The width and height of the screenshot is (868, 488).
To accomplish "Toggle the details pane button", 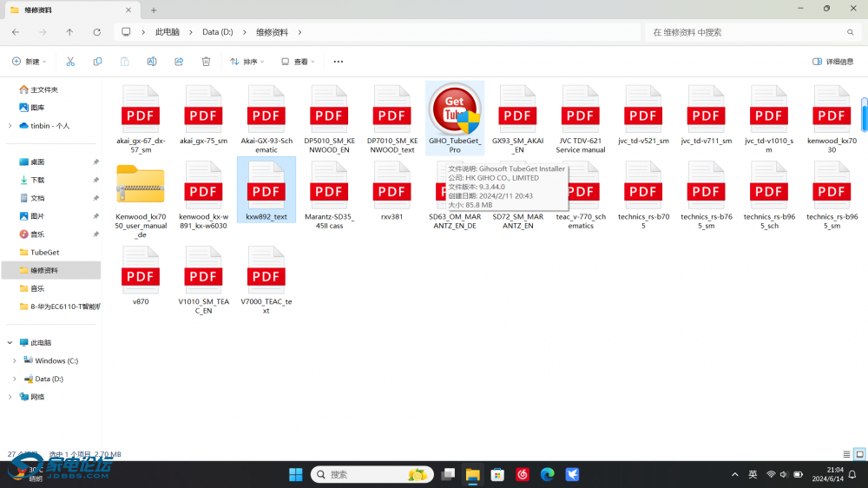I will [x=832, y=62].
